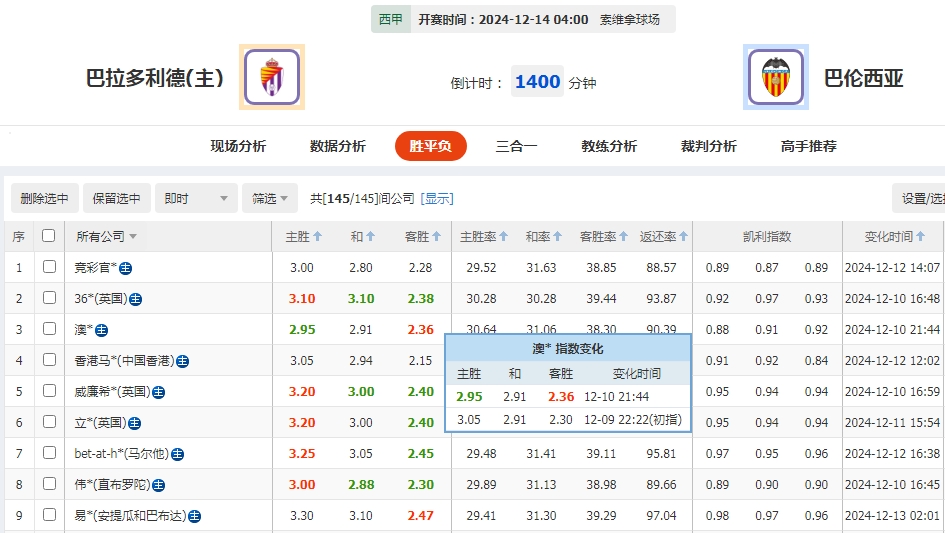Expand the 筛选 filter dropdown

click(x=270, y=198)
